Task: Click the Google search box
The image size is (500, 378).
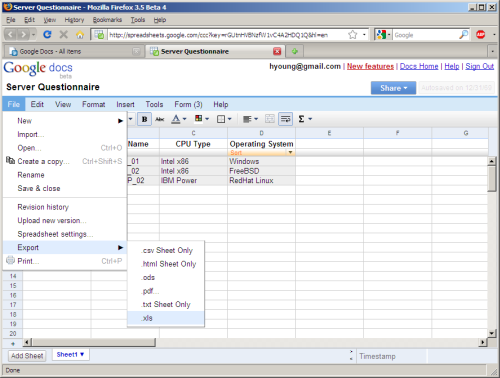Action: 425,35
